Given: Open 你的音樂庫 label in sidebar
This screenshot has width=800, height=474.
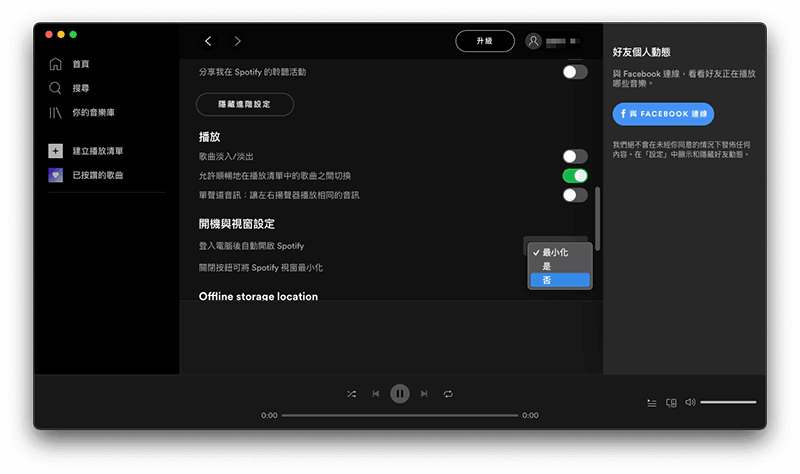Looking at the screenshot, I should [93, 112].
